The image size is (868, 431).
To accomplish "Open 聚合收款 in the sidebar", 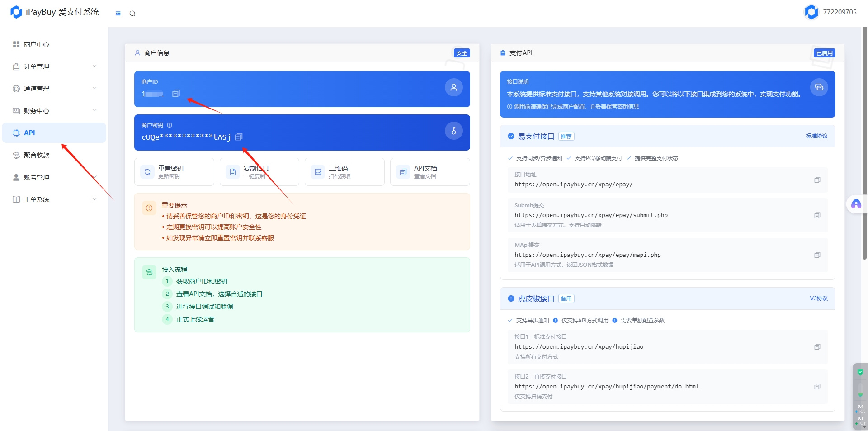I will pyautogui.click(x=37, y=155).
